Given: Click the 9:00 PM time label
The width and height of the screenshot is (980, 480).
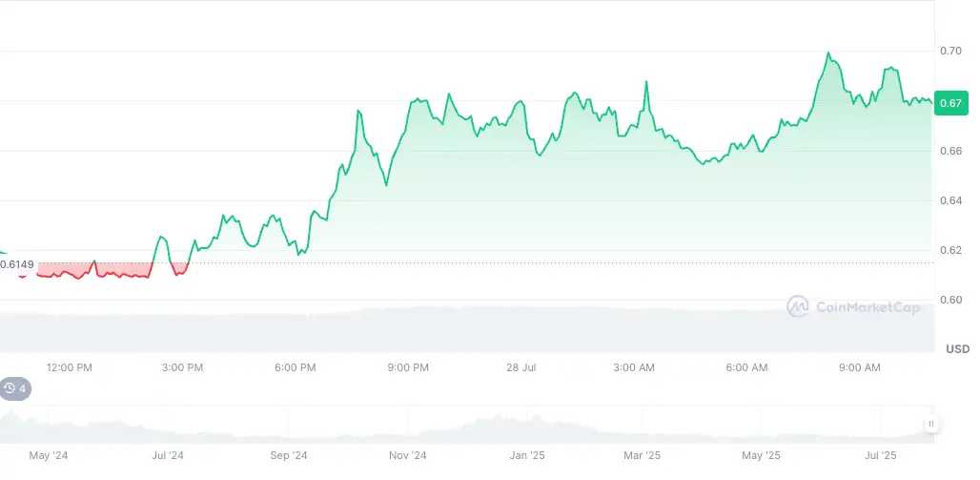Looking at the screenshot, I should [x=408, y=367].
